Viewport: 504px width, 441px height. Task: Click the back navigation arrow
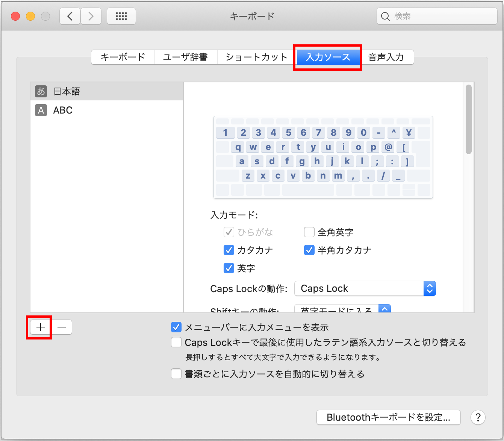pos(70,16)
